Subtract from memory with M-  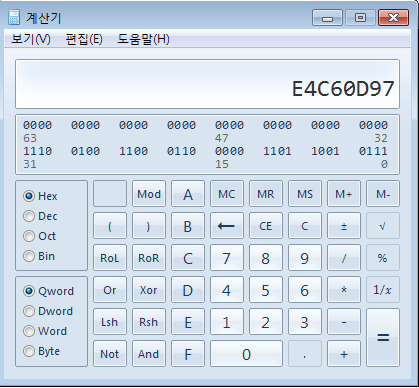[383, 194]
